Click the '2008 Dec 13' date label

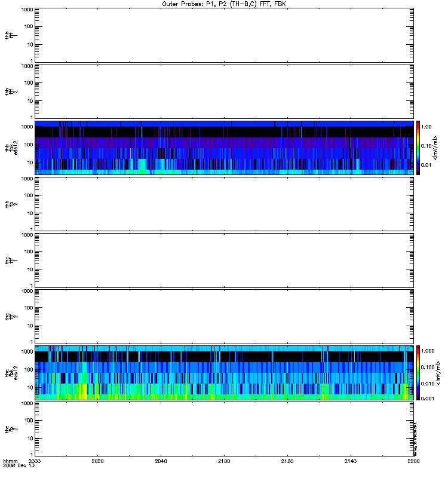tap(19, 465)
